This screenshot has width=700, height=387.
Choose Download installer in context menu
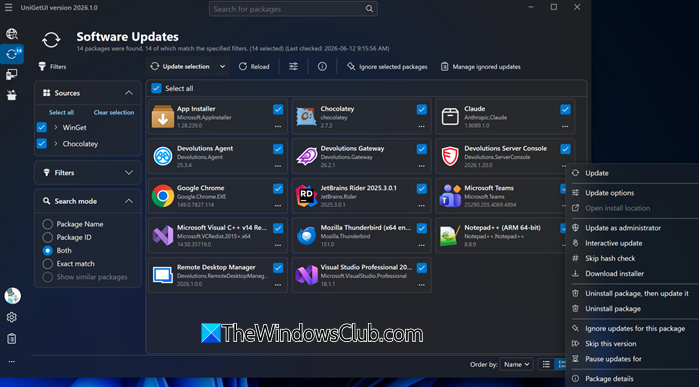[633, 274]
